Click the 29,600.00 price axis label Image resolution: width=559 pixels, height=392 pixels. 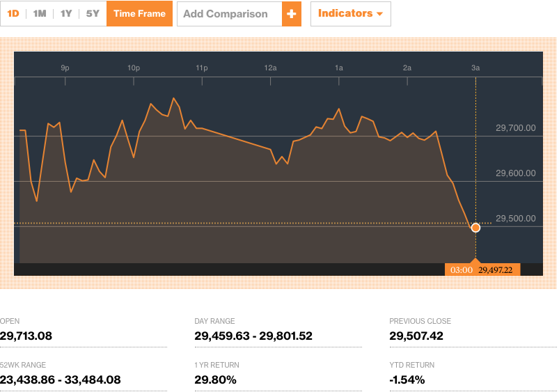click(515, 173)
